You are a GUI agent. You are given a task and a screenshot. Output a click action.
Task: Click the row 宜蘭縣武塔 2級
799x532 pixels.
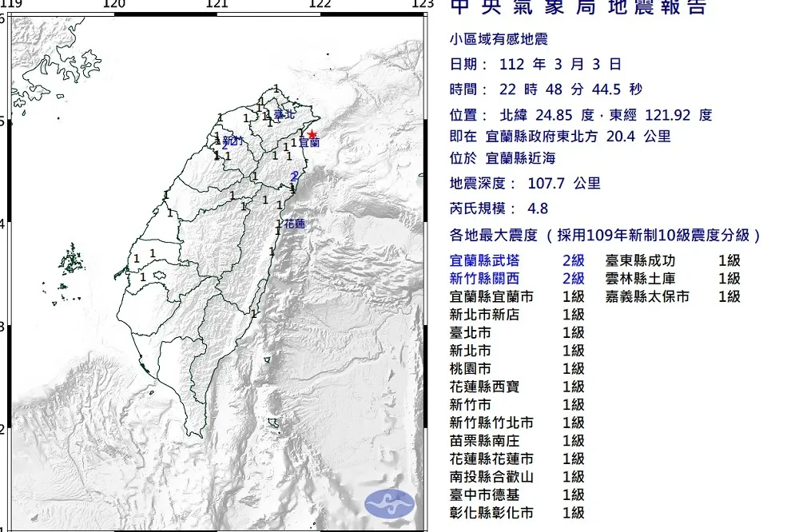[x=517, y=261]
